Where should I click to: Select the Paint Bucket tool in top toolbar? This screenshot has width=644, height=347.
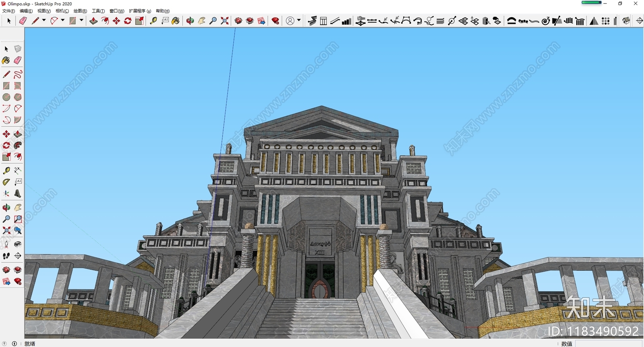175,21
